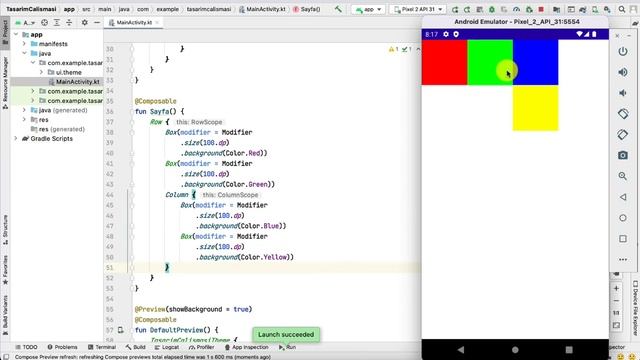Open emulator extended controls (three dots)
Screen dimensions: 640x360
(623, 259)
